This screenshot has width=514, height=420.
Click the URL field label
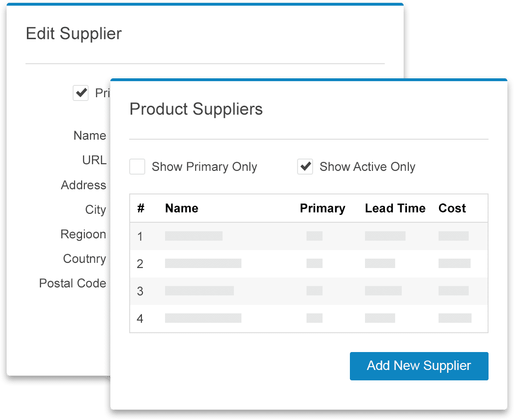tap(94, 160)
